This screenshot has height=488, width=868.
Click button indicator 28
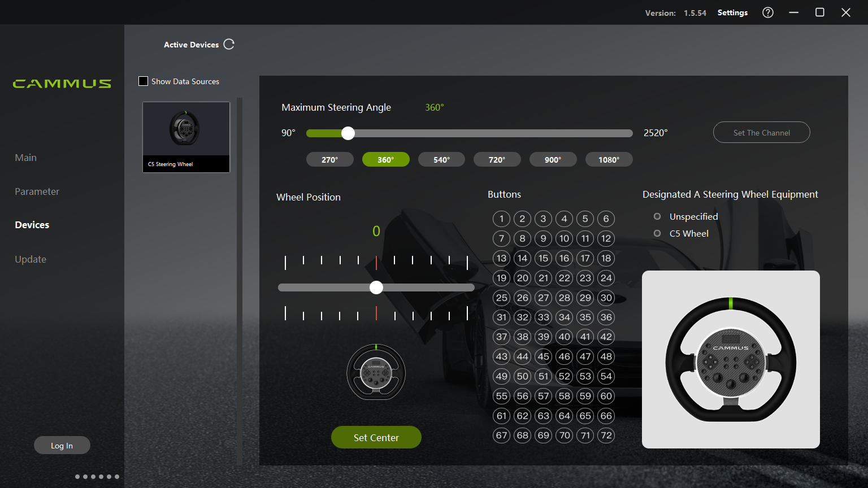564,298
